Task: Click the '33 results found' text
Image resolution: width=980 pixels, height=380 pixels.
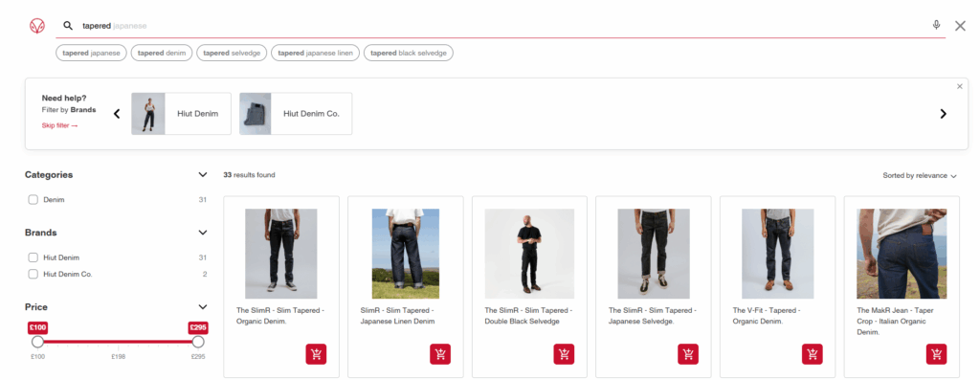Action: [x=249, y=175]
